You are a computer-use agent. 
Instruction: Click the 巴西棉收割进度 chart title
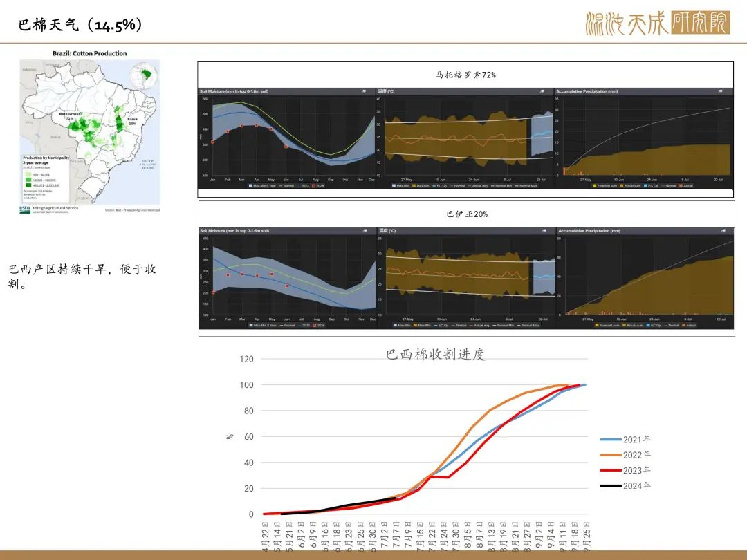click(436, 354)
